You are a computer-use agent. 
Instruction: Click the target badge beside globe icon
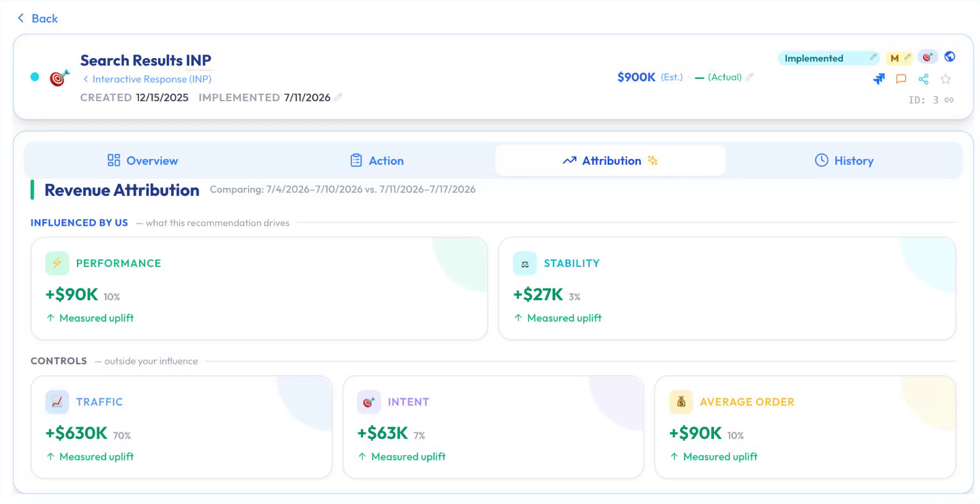(x=927, y=57)
